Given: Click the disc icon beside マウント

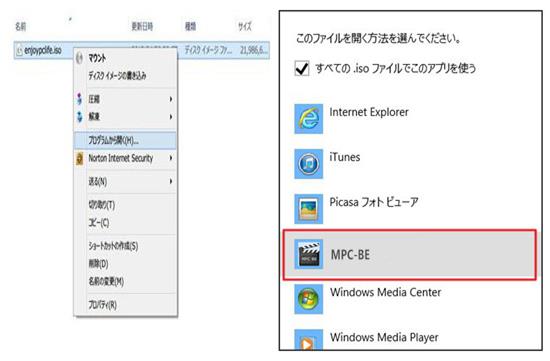Looking at the screenshot, I should 80,58.
